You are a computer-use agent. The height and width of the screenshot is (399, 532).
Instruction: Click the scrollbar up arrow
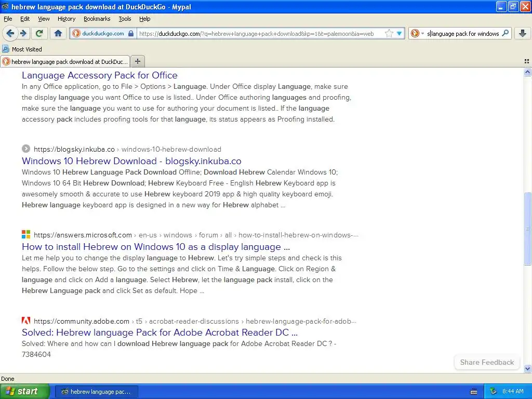pyautogui.click(x=527, y=72)
